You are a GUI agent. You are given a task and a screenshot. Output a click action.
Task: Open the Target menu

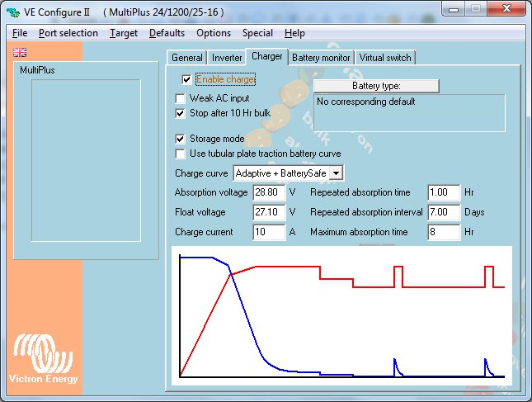pyautogui.click(x=124, y=33)
